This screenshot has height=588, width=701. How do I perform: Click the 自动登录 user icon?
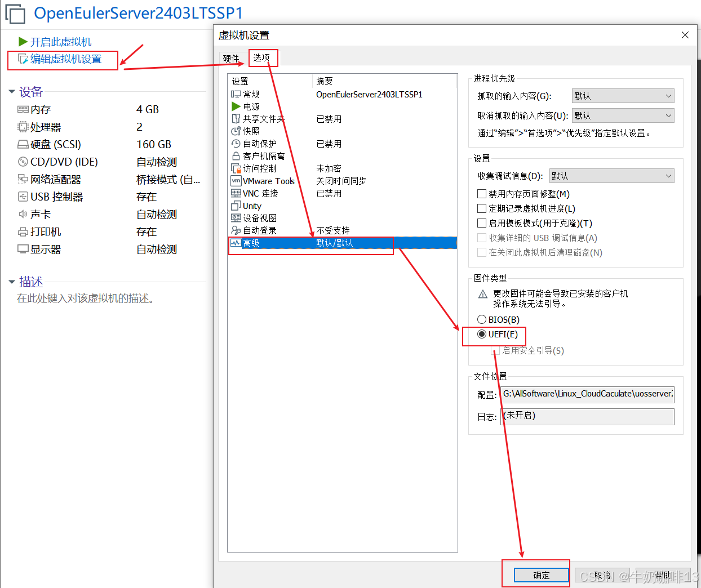[236, 230]
